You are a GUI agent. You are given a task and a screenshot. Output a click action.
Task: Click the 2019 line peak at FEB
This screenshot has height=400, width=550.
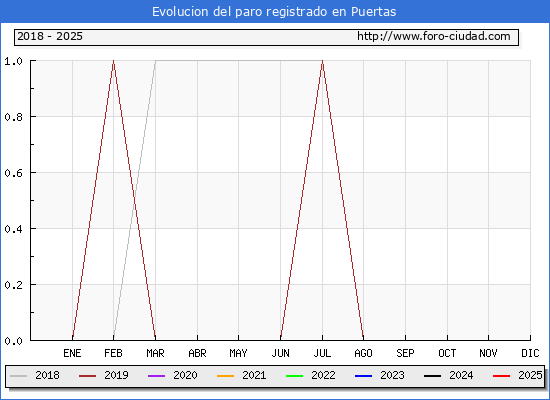pos(113,62)
